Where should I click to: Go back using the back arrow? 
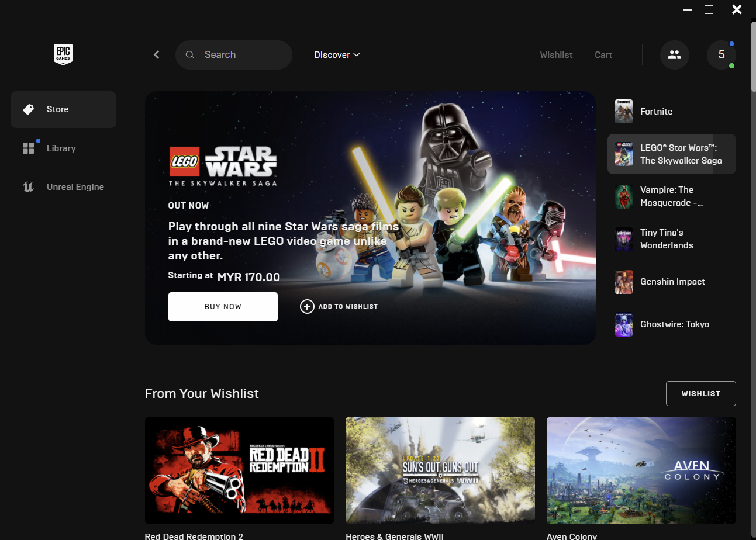pyautogui.click(x=157, y=55)
